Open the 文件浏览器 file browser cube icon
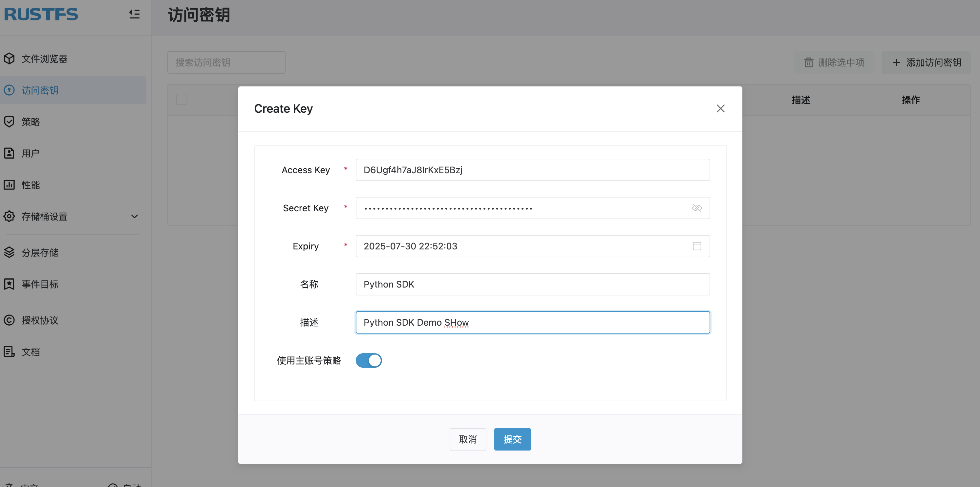Screen dimensions: 980x487 click(10, 58)
